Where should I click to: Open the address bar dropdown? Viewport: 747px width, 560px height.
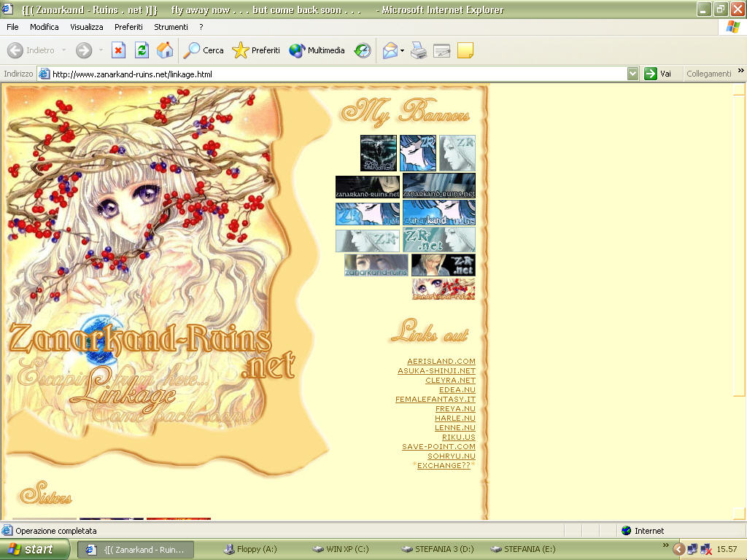click(632, 74)
